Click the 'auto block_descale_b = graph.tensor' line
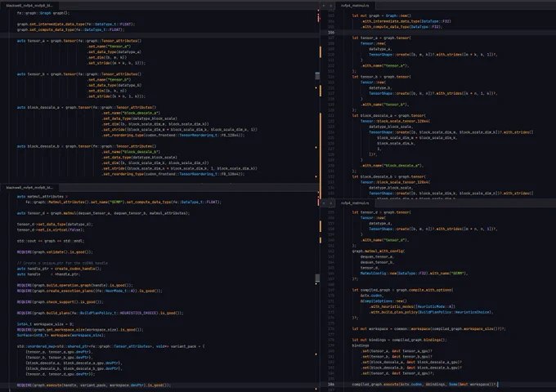Screen dimensions: 556x392 click(87, 146)
